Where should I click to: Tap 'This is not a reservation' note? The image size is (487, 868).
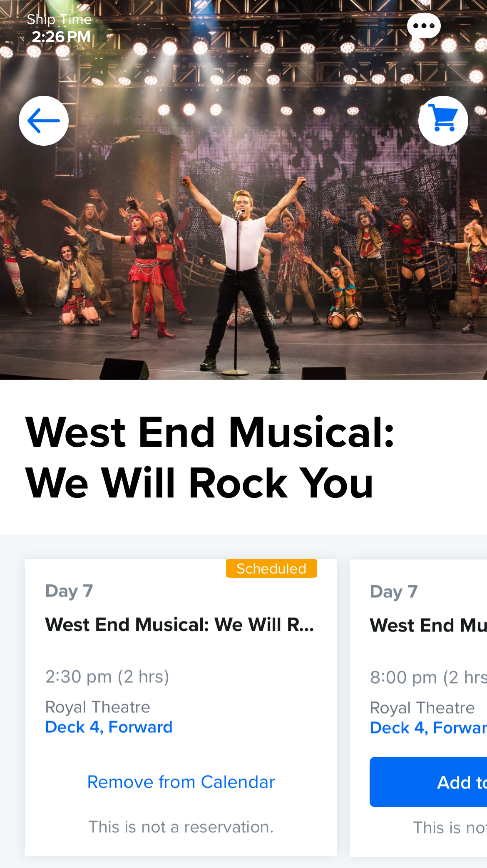coord(181,827)
